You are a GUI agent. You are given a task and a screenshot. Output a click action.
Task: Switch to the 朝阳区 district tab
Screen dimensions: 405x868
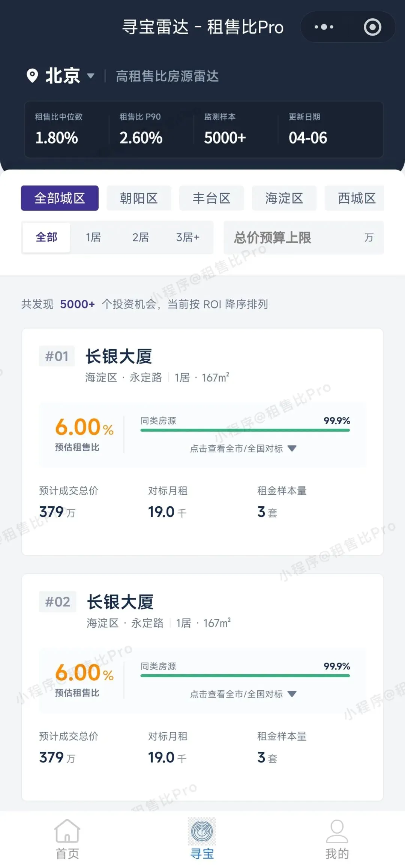[x=139, y=198]
